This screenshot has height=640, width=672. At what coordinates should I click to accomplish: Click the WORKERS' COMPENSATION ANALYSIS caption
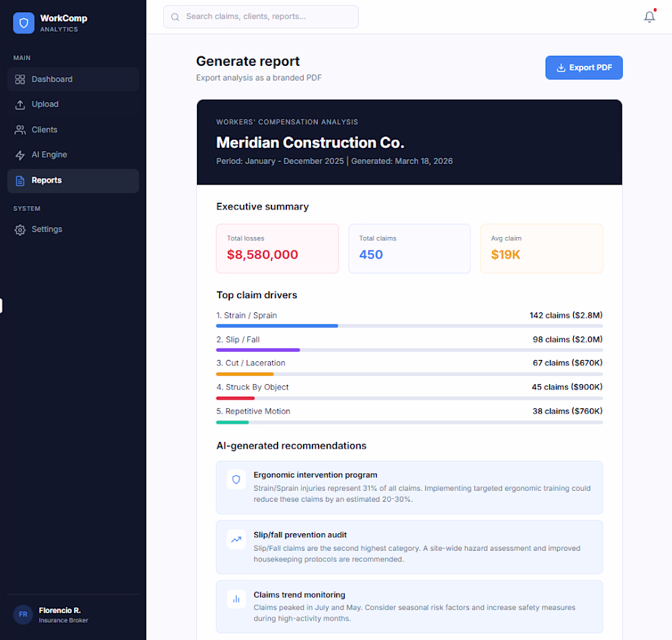(287, 122)
